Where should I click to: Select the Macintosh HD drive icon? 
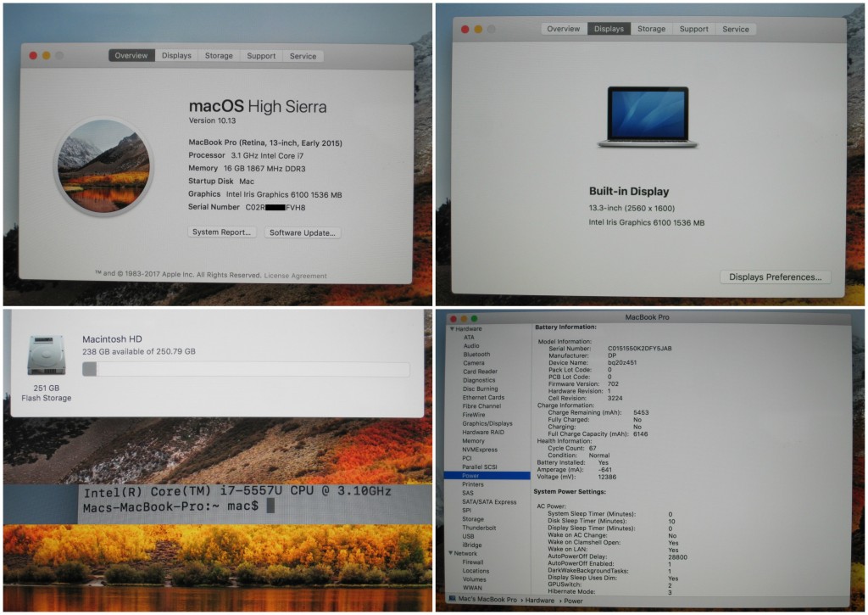(47, 355)
